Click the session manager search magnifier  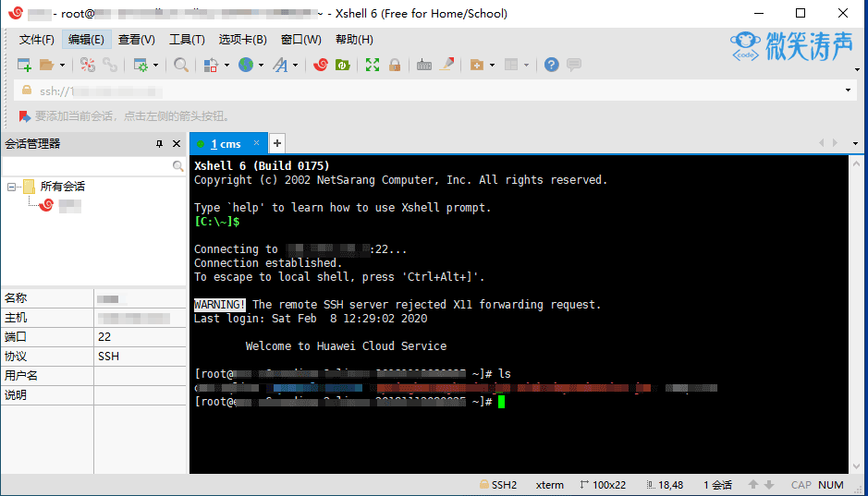pos(177,166)
